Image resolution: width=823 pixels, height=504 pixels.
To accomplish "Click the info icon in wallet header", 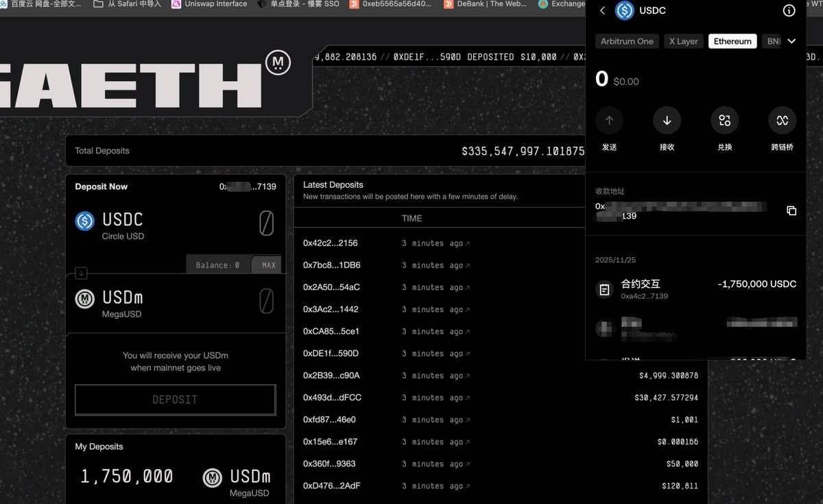I will 789,10.
